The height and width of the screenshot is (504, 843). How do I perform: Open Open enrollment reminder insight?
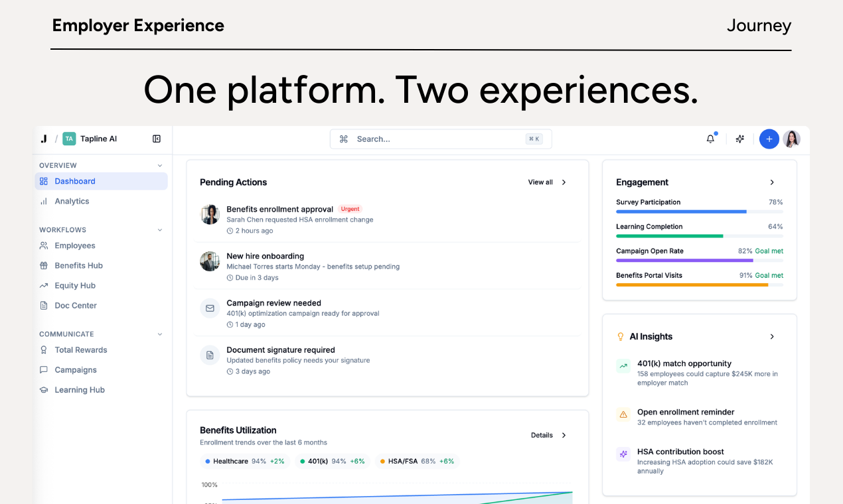coord(700,417)
